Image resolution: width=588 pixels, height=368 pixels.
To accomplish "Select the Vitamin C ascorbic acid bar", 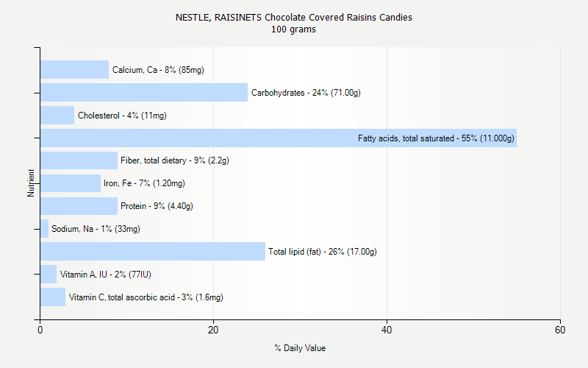I will click(x=53, y=297).
